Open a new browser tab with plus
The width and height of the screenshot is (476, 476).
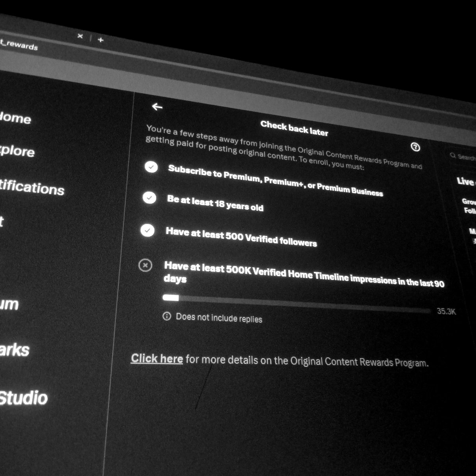pos(100,40)
